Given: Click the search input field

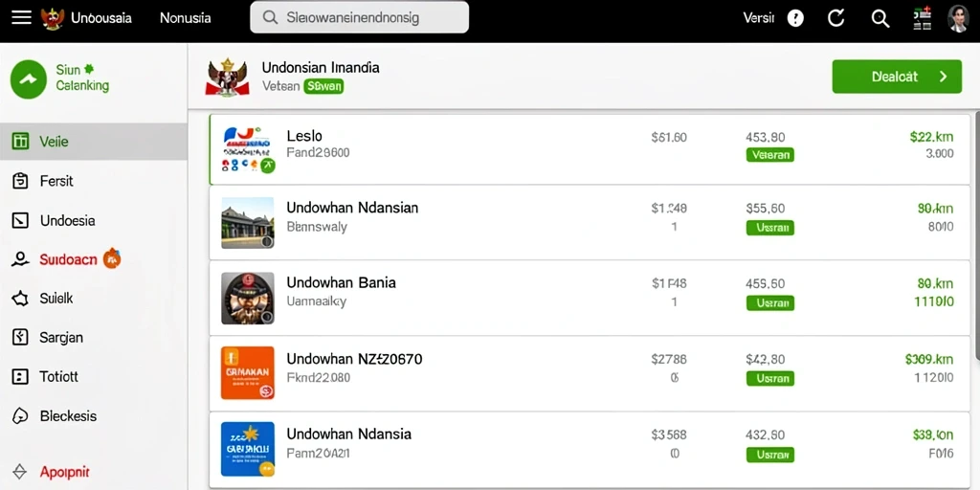Looking at the screenshot, I should click(360, 17).
